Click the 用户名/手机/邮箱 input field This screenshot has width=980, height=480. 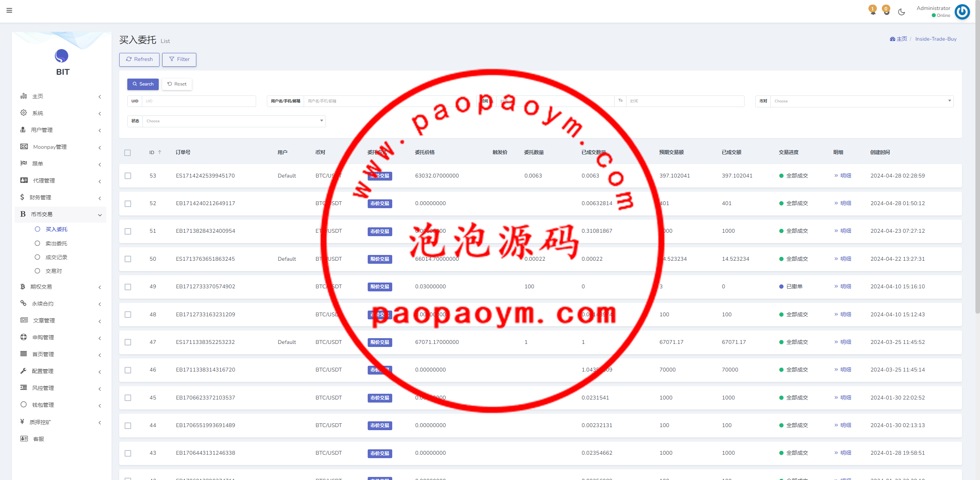384,101
